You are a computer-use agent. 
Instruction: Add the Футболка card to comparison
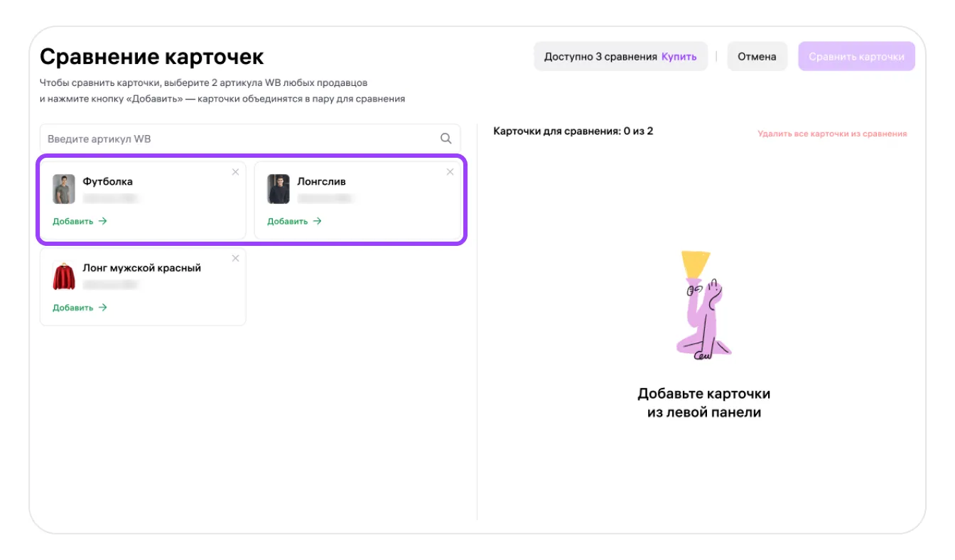(80, 221)
